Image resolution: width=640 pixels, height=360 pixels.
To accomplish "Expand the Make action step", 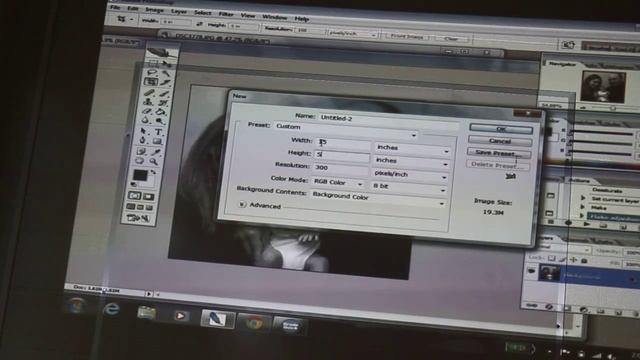I will 582,207.
